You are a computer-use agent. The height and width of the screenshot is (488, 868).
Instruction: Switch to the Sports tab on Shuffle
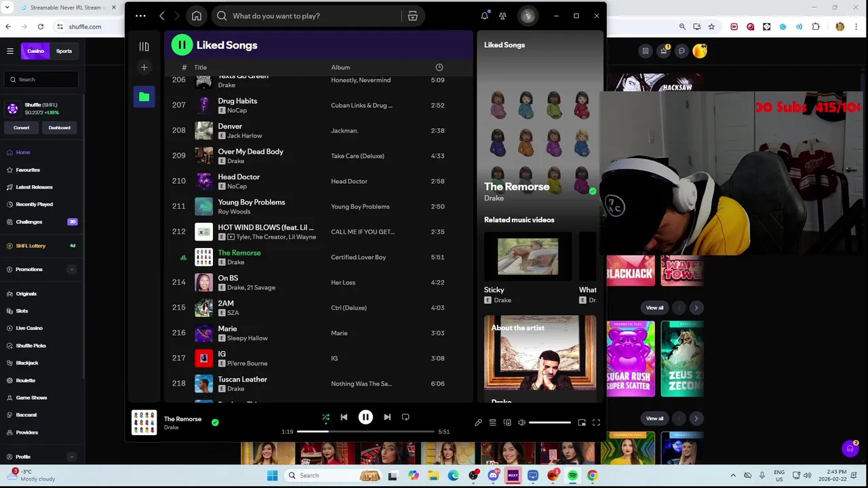pyautogui.click(x=64, y=51)
